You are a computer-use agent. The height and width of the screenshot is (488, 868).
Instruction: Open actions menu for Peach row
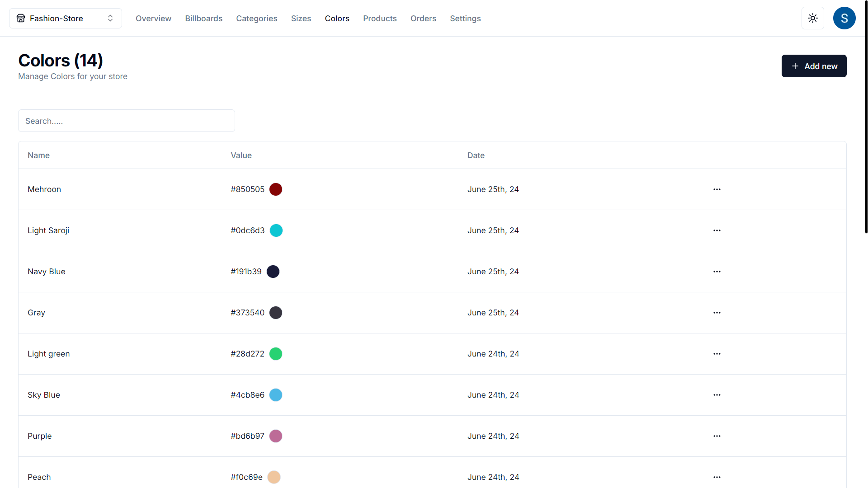click(x=717, y=477)
